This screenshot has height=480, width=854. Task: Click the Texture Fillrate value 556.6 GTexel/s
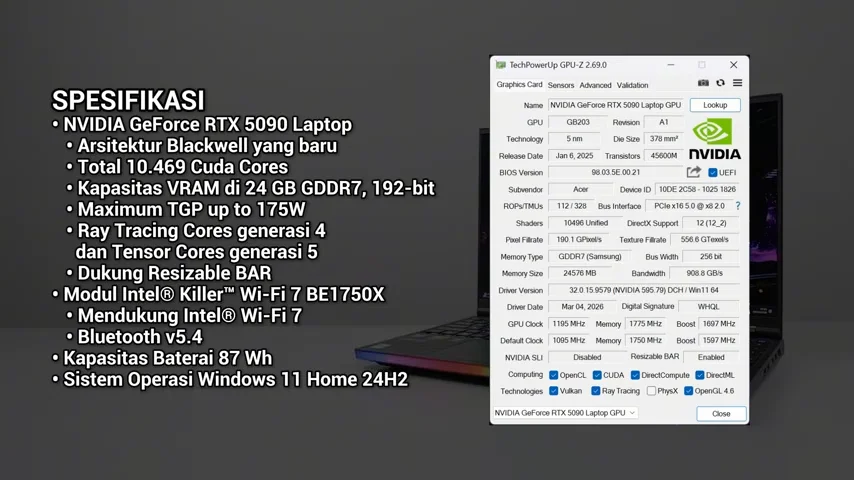pos(705,239)
